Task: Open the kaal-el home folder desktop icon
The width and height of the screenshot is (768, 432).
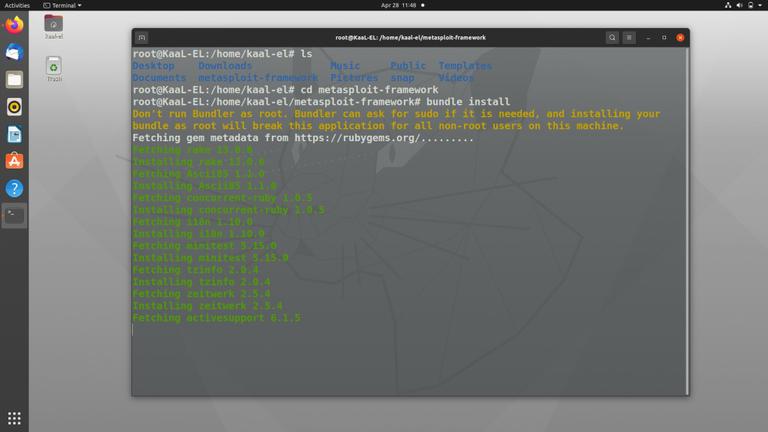Action: (53, 26)
